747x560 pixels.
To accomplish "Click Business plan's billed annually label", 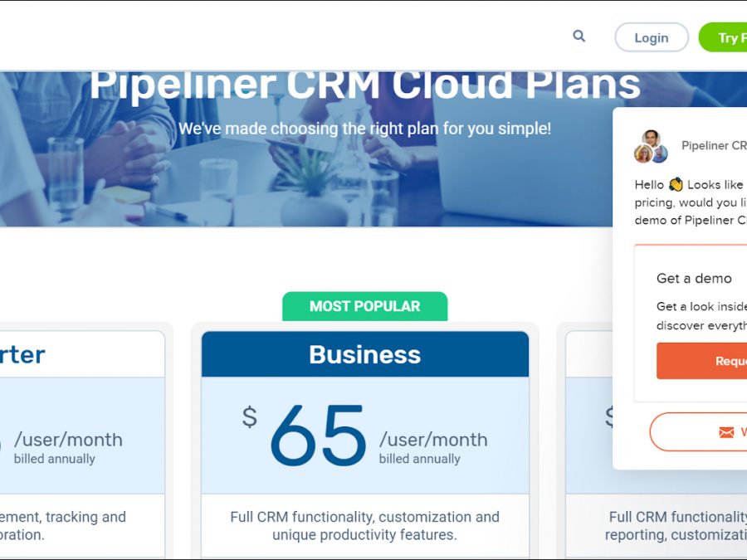I will click(419, 459).
